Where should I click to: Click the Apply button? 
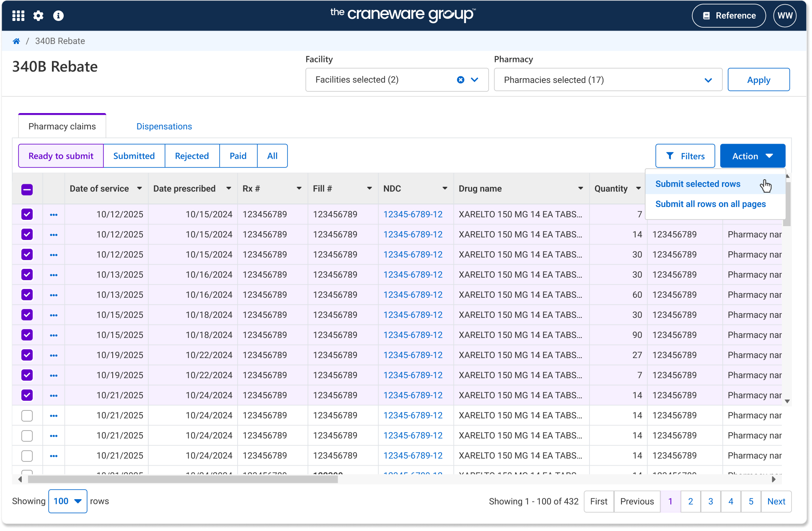coord(758,80)
